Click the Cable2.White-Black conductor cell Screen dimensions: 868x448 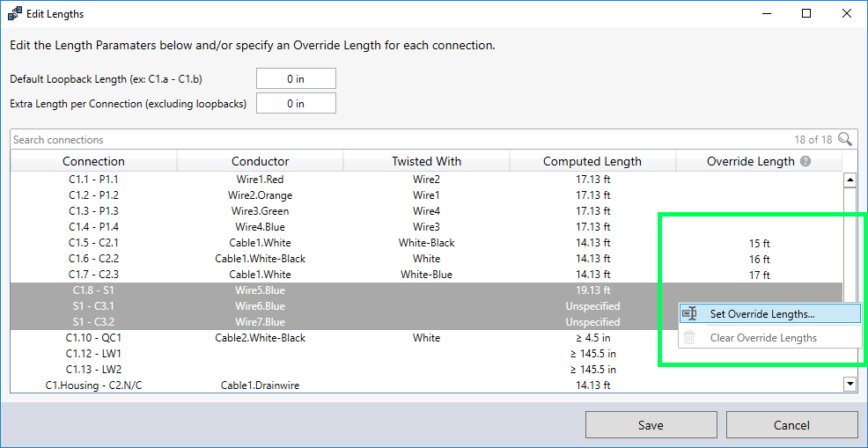click(x=261, y=338)
